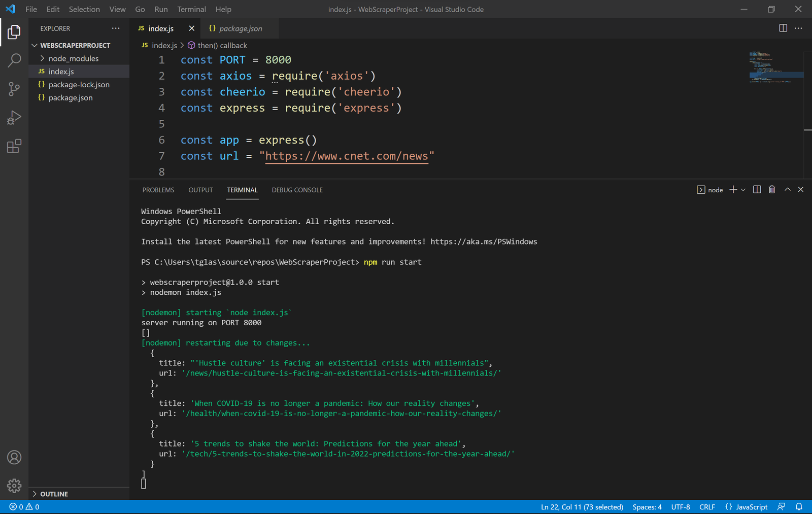Click the Accounts icon in activity bar
The height and width of the screenshot is (514, 812).
click(x=14, y=457)
